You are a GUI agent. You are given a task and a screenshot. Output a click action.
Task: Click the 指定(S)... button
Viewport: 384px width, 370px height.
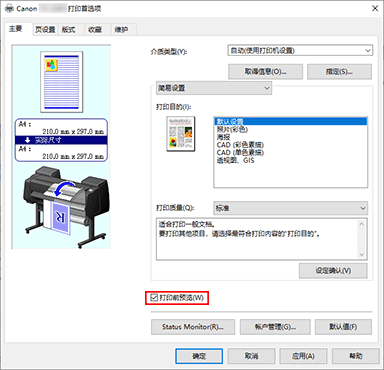[339, 72]
